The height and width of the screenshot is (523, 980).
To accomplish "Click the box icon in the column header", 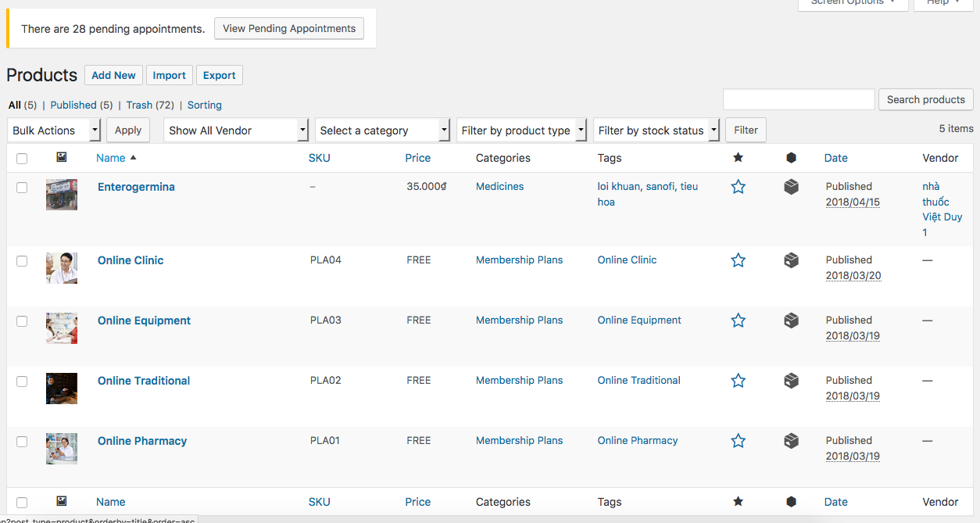I will click(x=791, y=158).
